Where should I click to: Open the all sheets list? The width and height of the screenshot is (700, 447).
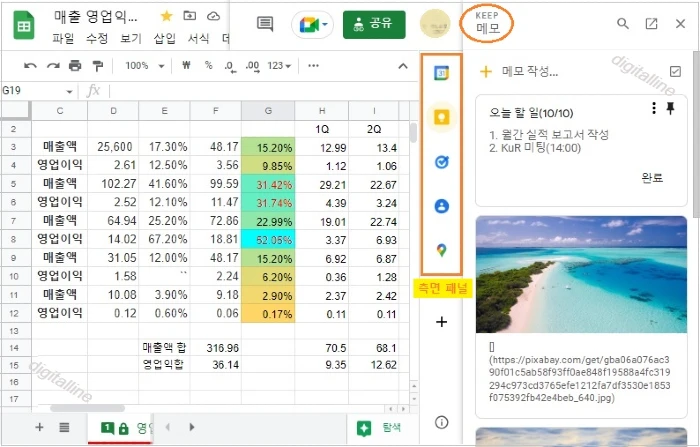point(64,427)
